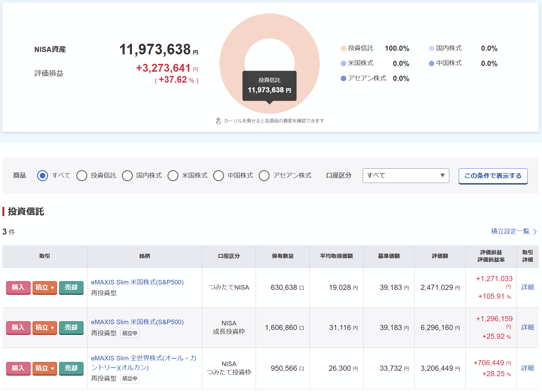Select the アセアン株式 radio button
542x392 pixels.
pyautogui.click(x=264, y=176)
